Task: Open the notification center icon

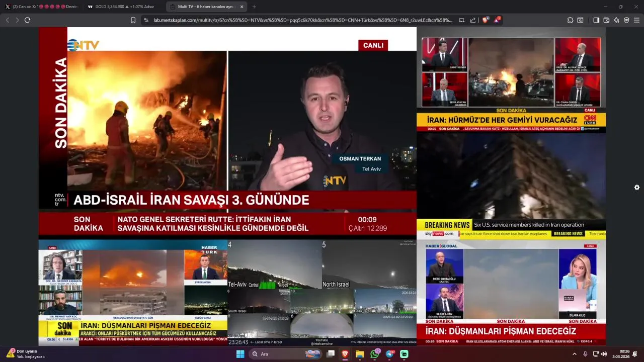Action: point(635,354)
